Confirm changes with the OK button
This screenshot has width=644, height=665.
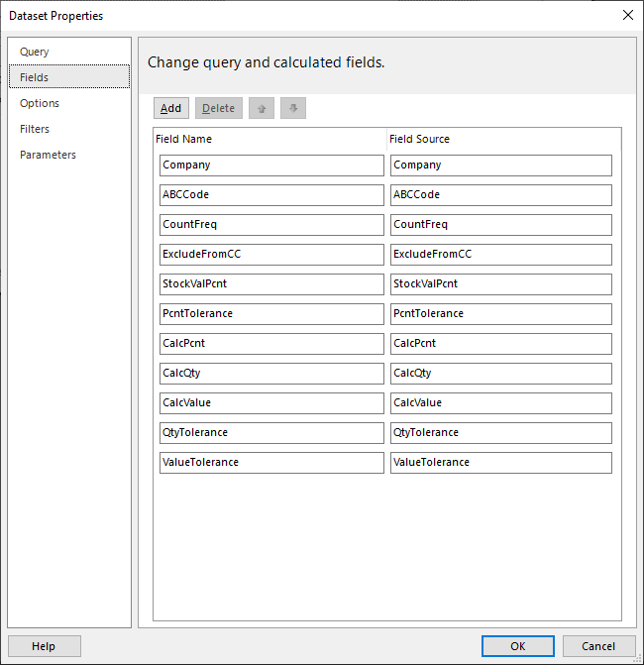point(517,646)
